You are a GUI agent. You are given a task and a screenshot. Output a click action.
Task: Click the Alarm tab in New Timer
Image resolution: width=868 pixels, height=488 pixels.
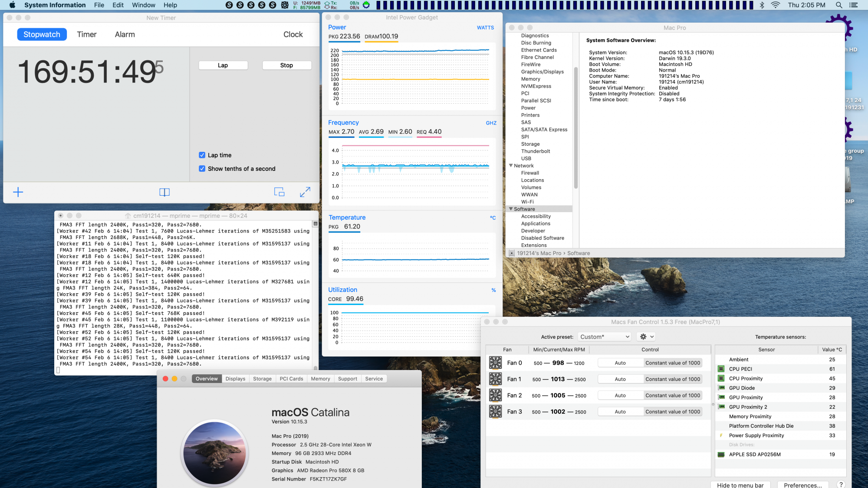pyautogui.click(x=125, y=34)
